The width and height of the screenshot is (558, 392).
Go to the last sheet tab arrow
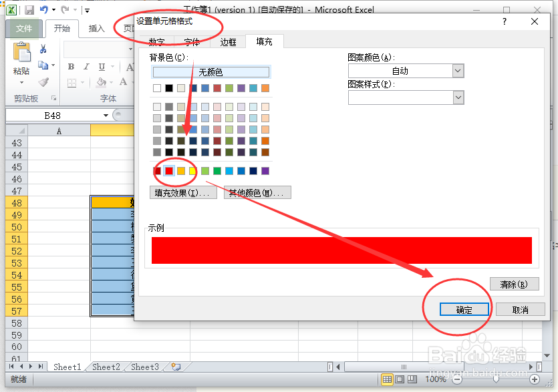[41, 367]
